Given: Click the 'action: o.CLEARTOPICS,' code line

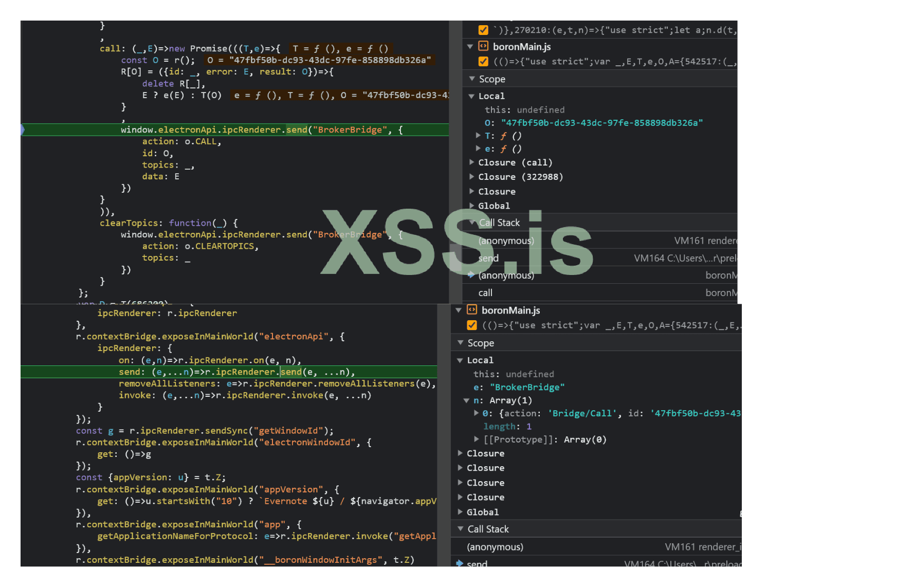Looking at the screenshot, I should click(x=200, y=246).
